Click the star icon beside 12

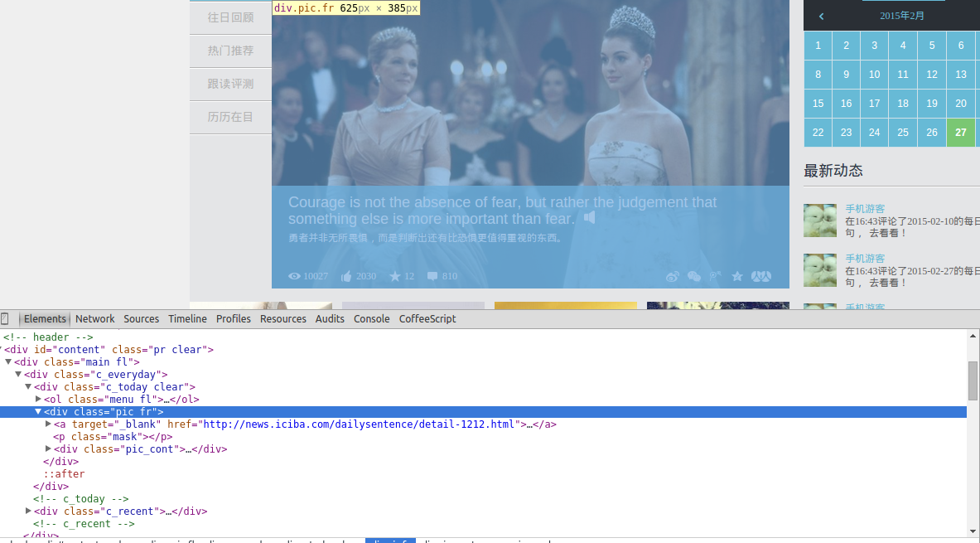click(395, 276)
